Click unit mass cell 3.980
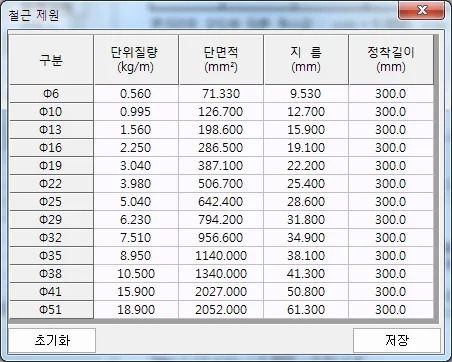 tap(136, 184)
